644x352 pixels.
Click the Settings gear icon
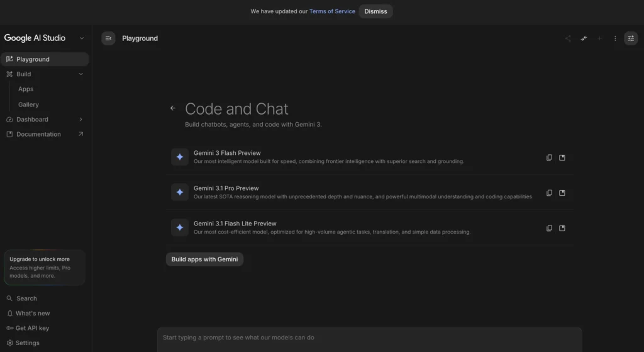pos(10,343)
